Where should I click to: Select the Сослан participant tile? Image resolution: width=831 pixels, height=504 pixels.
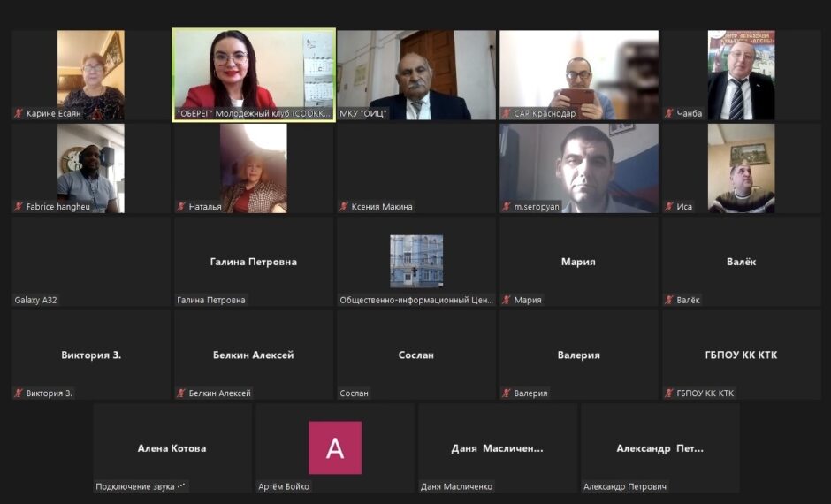point(416,355)
